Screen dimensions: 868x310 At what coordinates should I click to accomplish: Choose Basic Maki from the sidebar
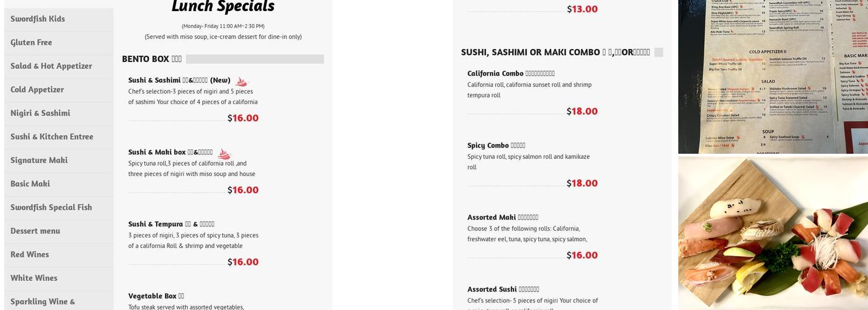[x=30, y=184]
